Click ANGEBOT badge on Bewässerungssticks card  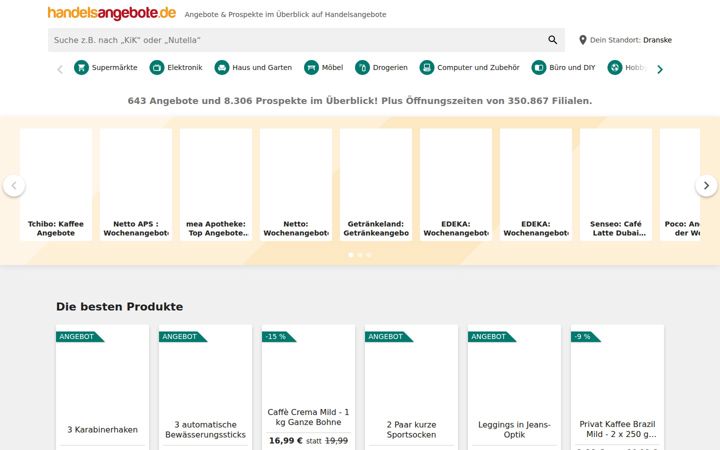[182, 337]
